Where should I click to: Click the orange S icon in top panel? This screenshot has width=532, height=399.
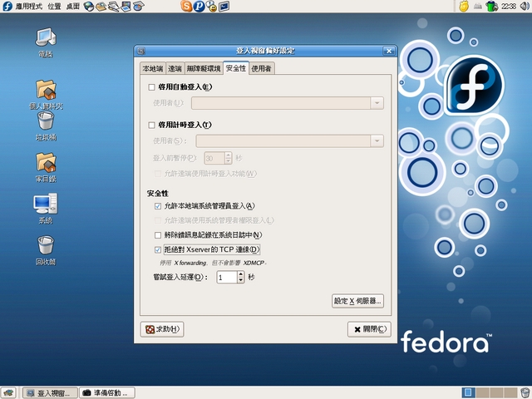(x=186, y=6)
